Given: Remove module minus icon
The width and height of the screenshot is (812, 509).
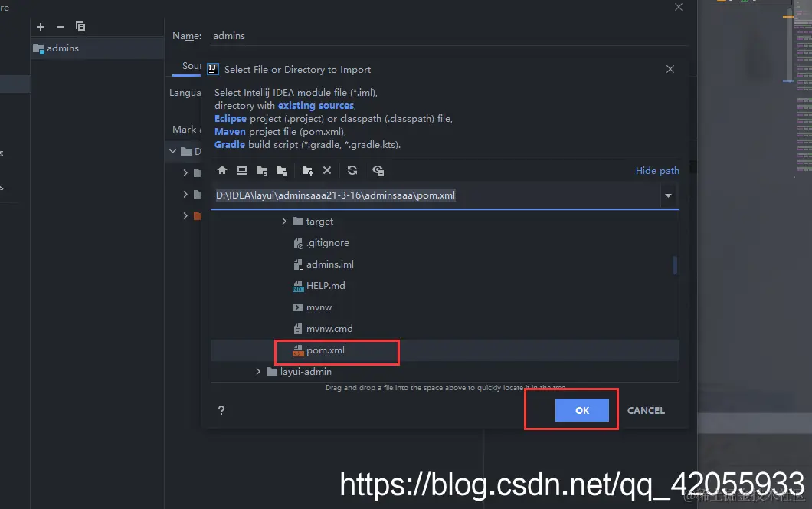Looking at the screenshot, I should [x=61, y=26].
